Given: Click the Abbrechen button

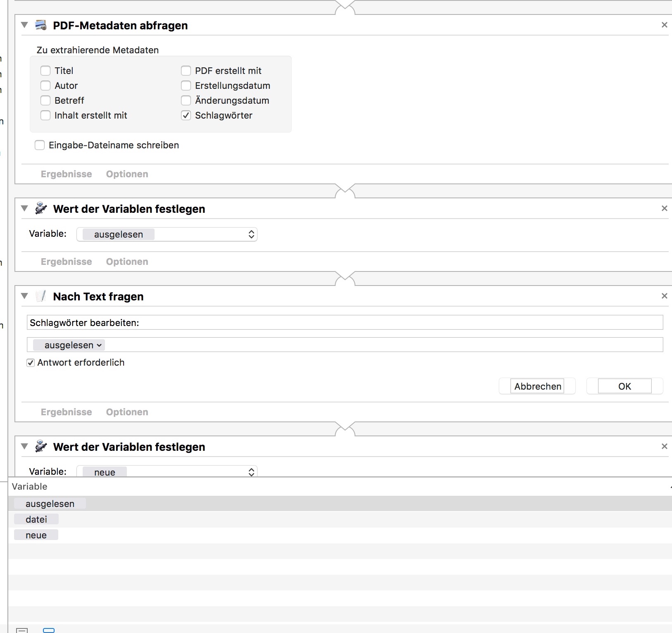Looking at the screenshot, I should 537,386.
